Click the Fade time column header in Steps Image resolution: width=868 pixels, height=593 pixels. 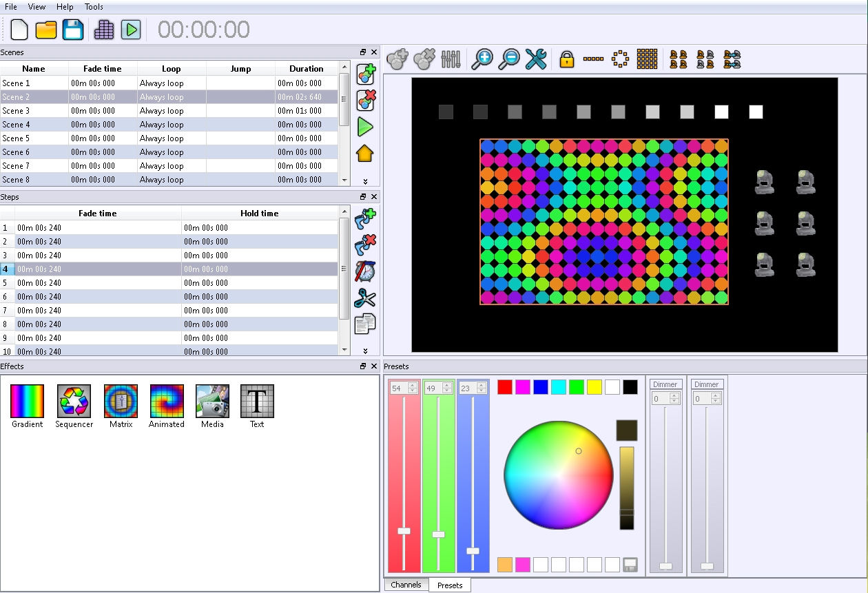point(98,214)
